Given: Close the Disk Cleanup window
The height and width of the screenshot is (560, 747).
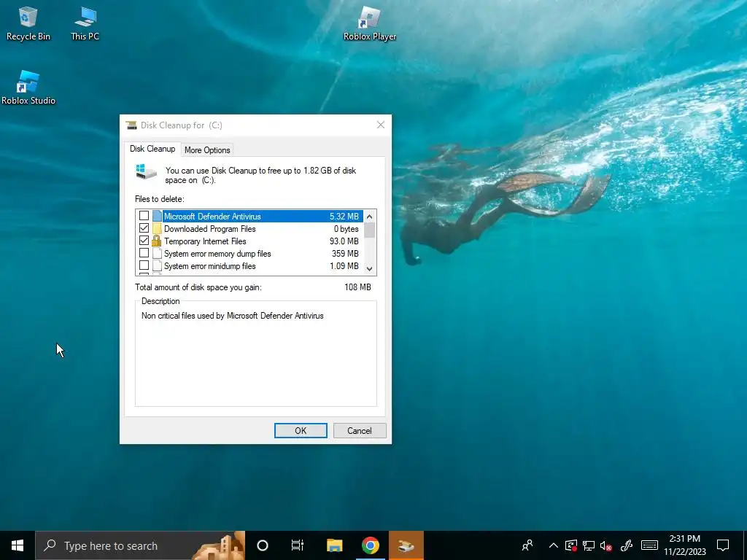Looking at the screenshot, I should point(381,125).
